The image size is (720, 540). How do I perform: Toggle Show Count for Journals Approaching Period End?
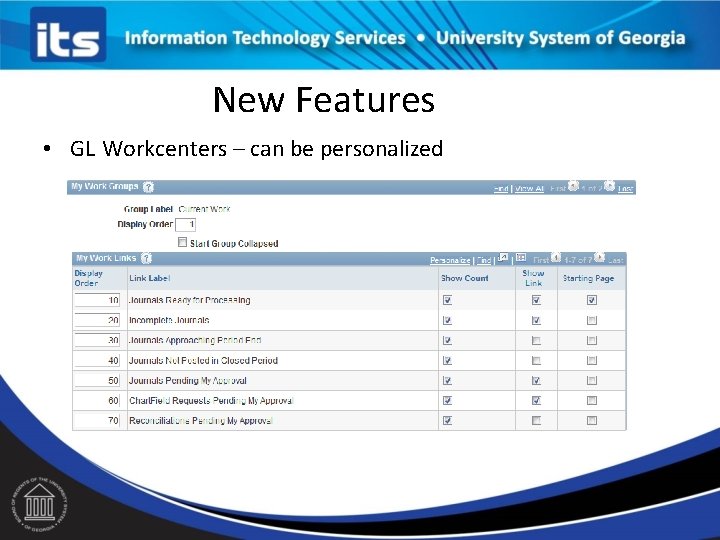tap(447, 341)
